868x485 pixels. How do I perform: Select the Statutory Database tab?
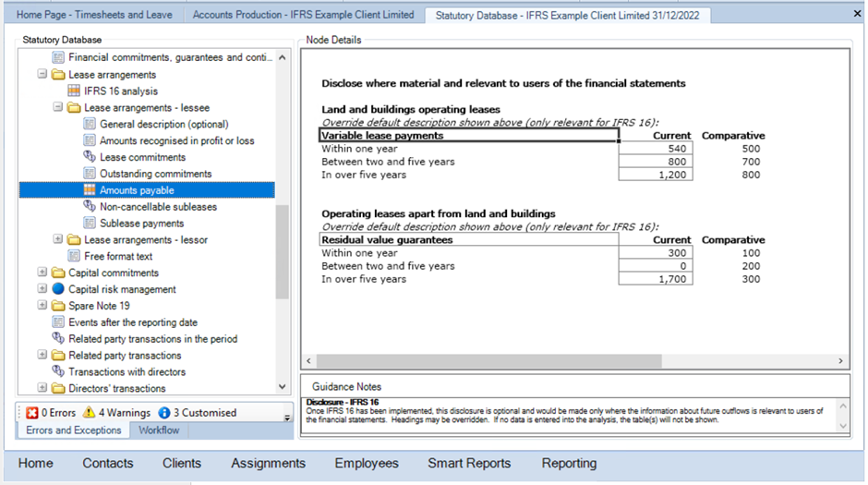(567, 16)
